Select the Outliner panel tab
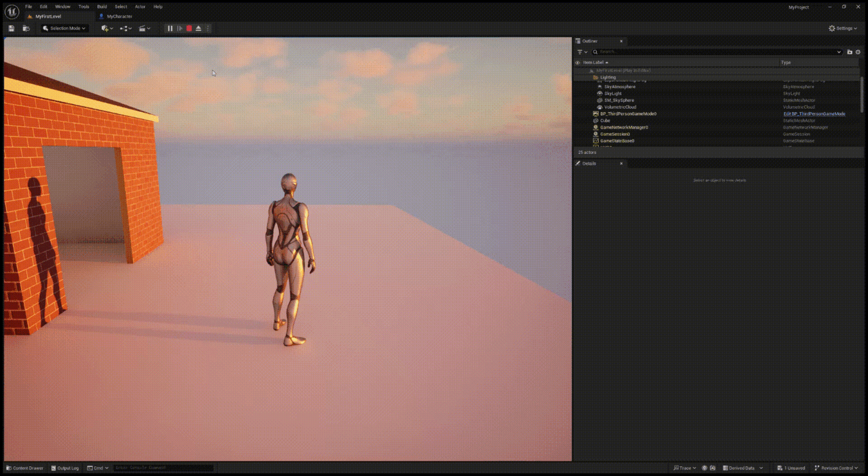The width and height of the screenshot is (868, 476). click(590, 41)
